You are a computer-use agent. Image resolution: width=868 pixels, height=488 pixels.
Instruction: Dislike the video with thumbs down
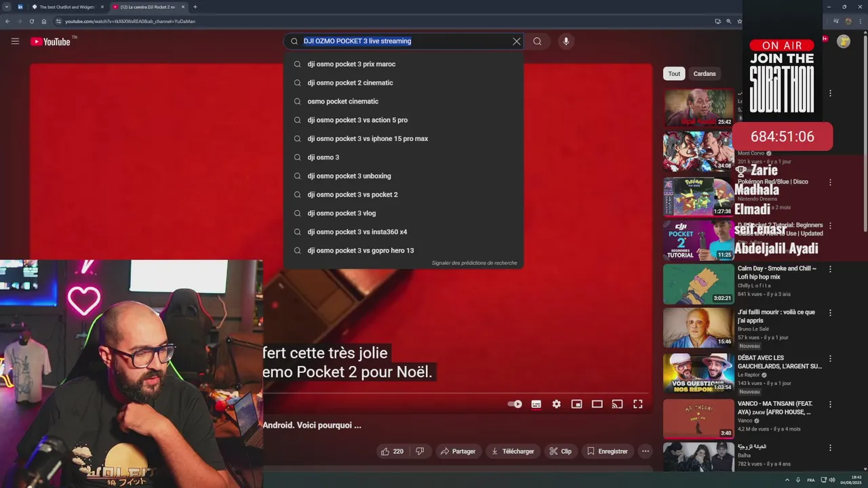pos(420,451)
